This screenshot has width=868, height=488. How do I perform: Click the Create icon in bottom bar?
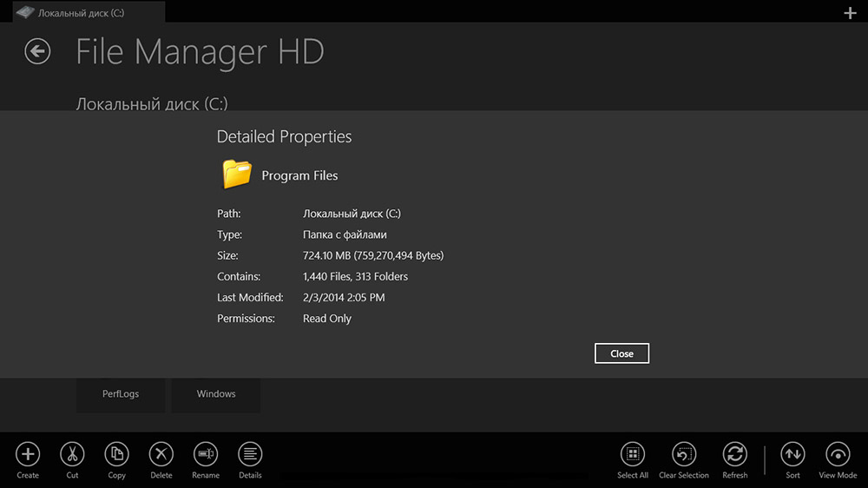28,454
